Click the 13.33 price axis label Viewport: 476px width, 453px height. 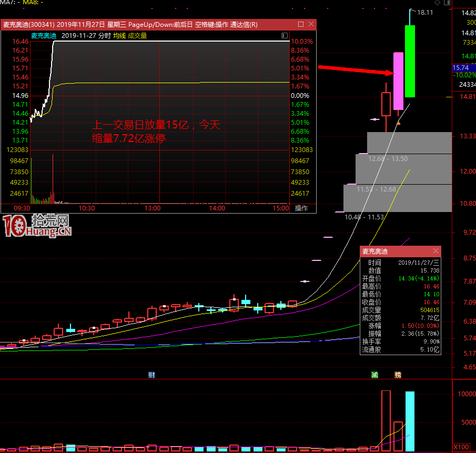pyautogui.click(x=468, y=136)
